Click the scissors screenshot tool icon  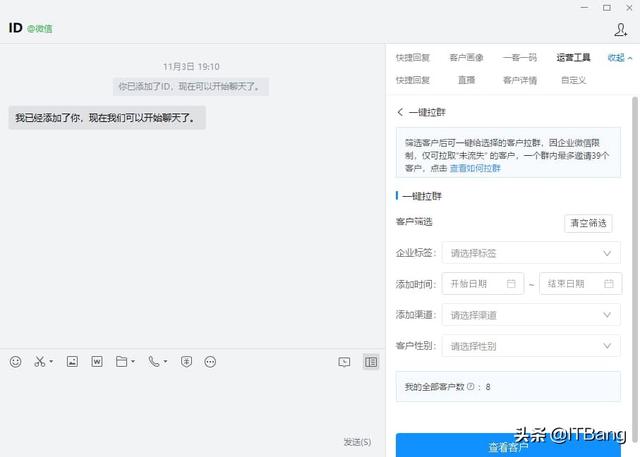[40, 361]
